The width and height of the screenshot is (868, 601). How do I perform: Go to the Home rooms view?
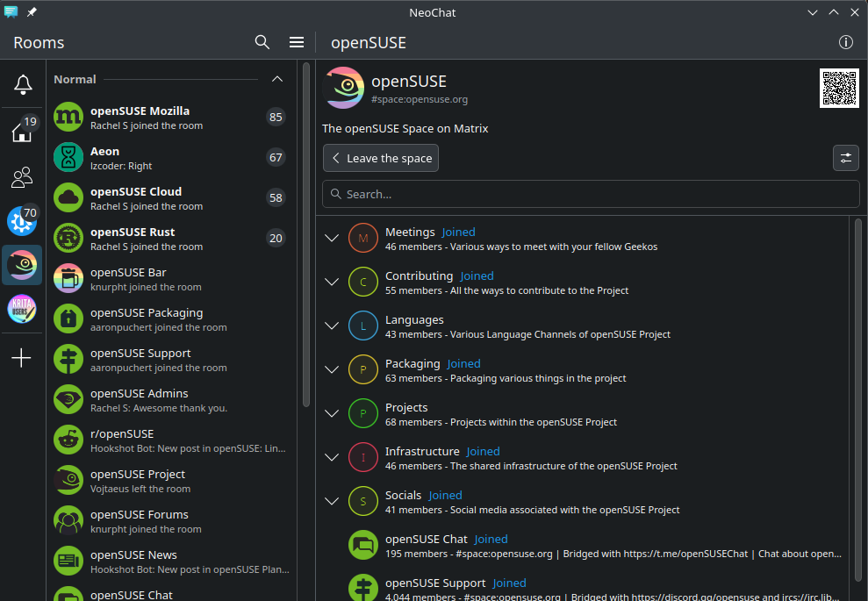(22, 132)
